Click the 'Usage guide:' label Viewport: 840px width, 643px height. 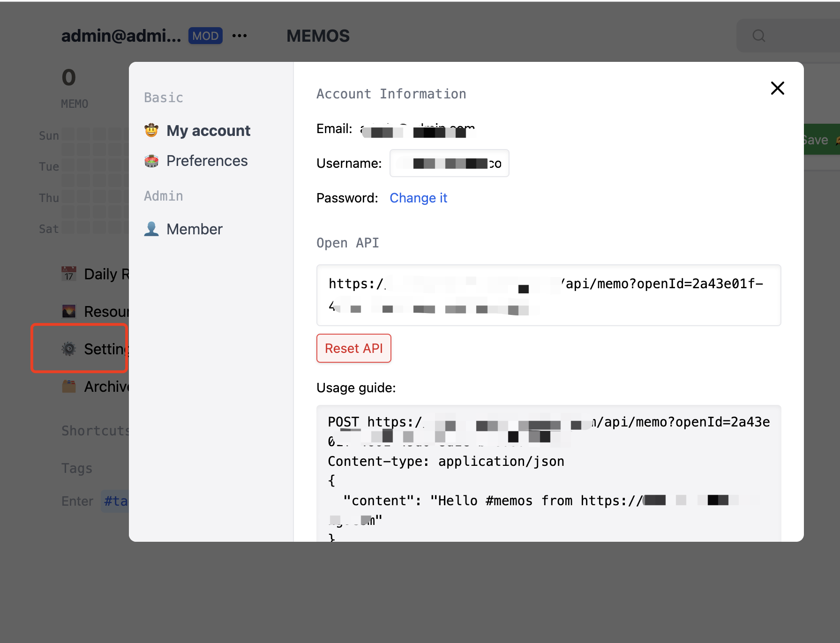coord(356,388)
